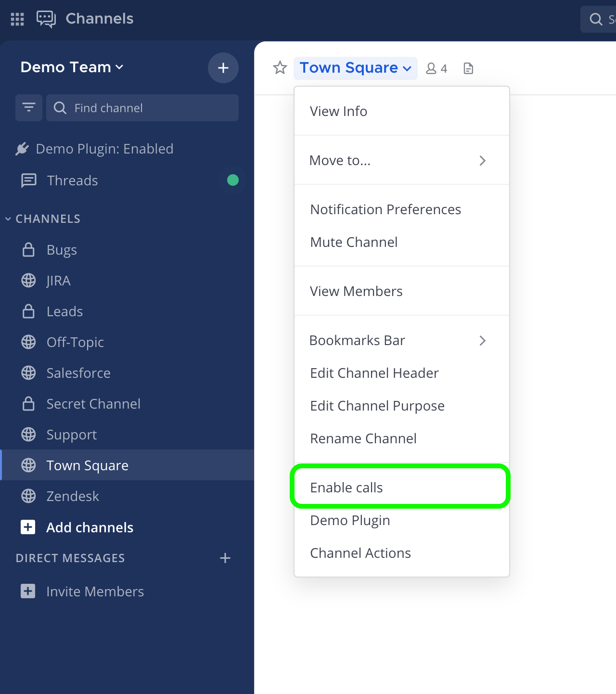Toggle favorite star for Town Square
This screenshot has width=616, height=694.
[x=280, y=68]
